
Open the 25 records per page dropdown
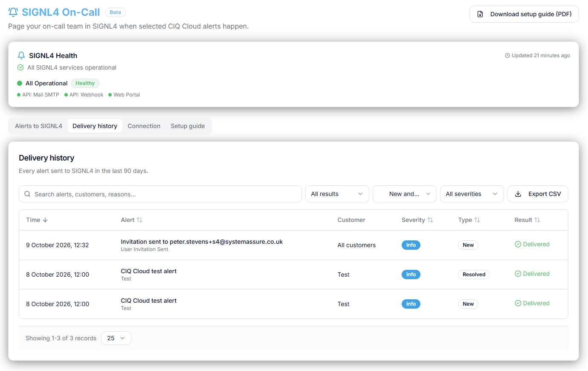116,338
